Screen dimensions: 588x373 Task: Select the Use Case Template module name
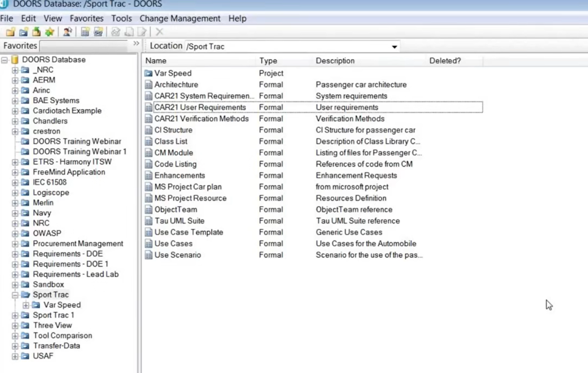tap(189, 232)
